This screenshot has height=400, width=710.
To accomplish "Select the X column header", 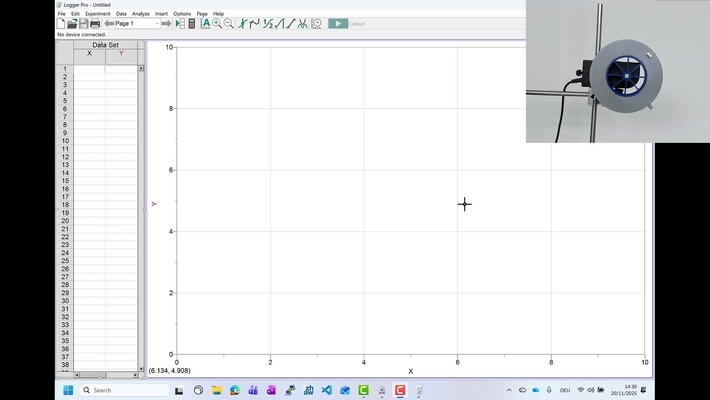I will (x=89, y=53).
